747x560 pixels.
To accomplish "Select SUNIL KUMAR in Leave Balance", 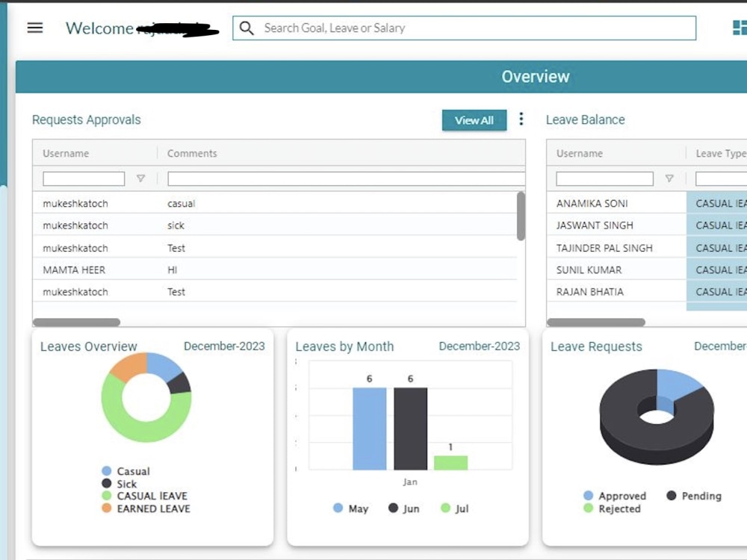I will pos(589,270).
